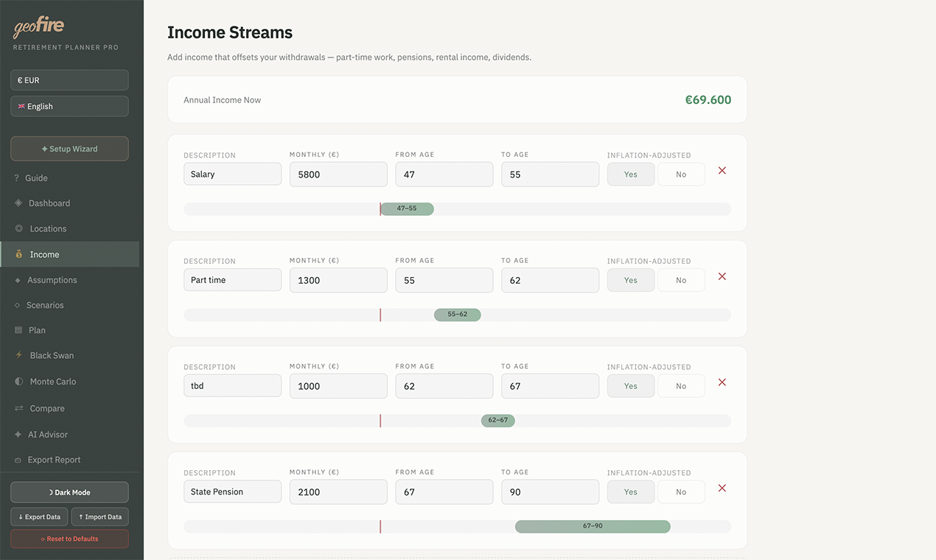Edit the State Pension description field
The height and width of the screenshot is (560, 936).
coord(232,492)
